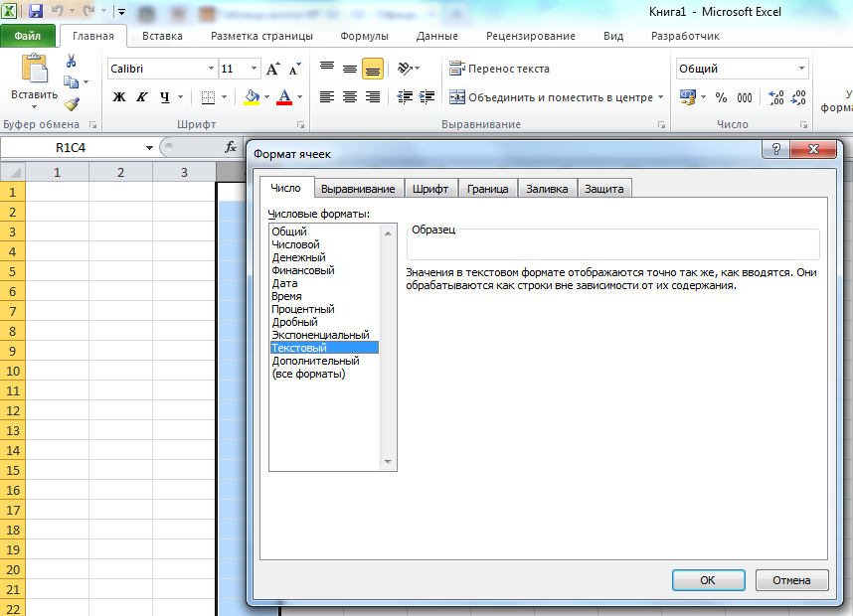Open the Файл tab

28,36
